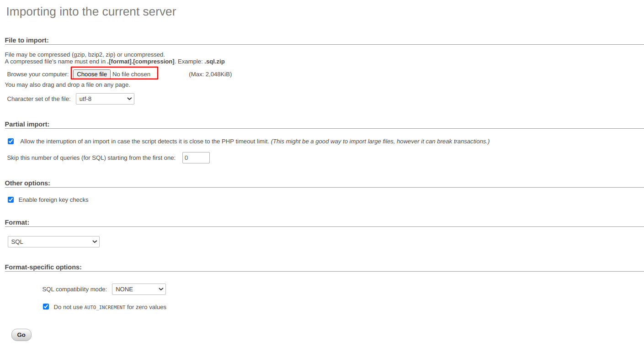Click the "Do not use AUTO_INCREMENT" label text
The height and width of the screenshot is (357, 644).
pyautogui.click(x=110, y=307)
